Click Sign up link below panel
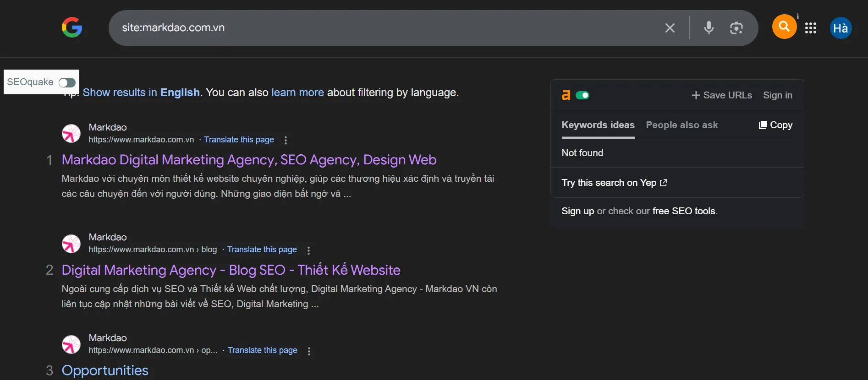 tap(577, 211)
